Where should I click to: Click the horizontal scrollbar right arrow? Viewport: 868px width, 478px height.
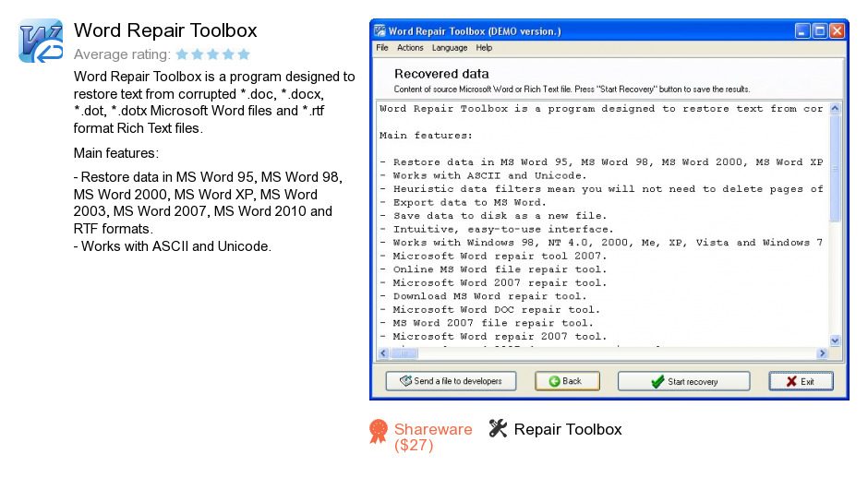point(822,353)
